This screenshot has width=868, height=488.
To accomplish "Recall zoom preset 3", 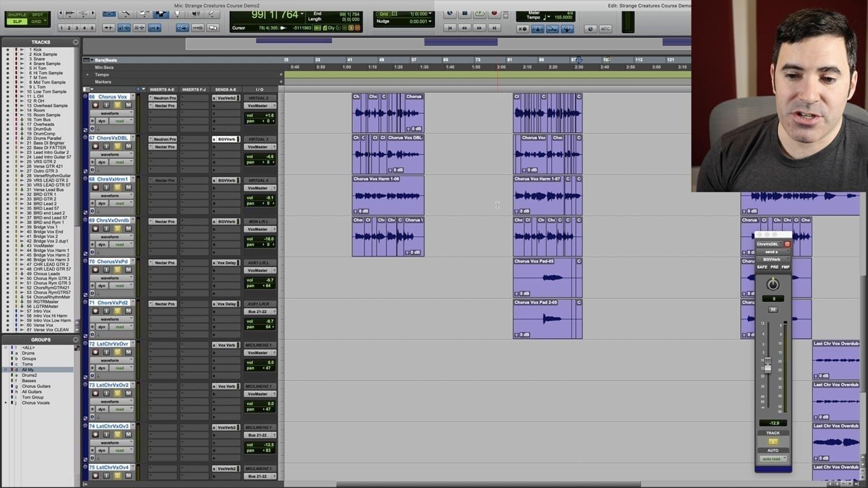I will pyautogui.click(x=76, y=27).
